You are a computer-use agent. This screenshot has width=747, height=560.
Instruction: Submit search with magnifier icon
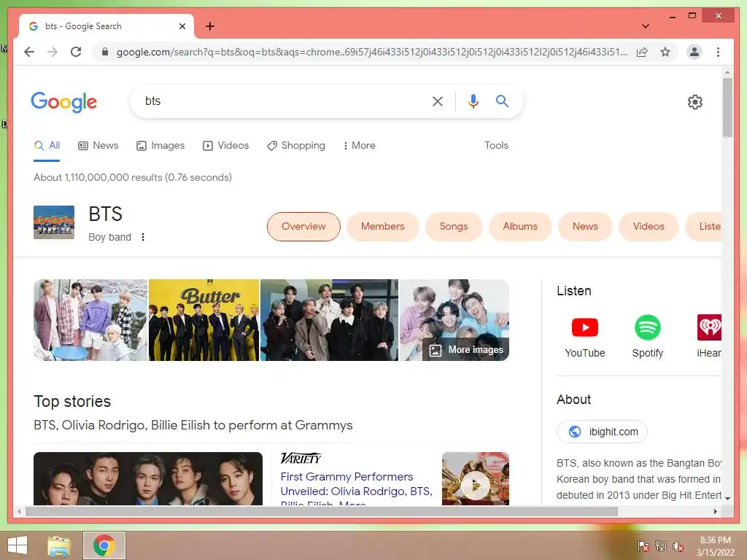pyautogui.click(x=502, y=101)
